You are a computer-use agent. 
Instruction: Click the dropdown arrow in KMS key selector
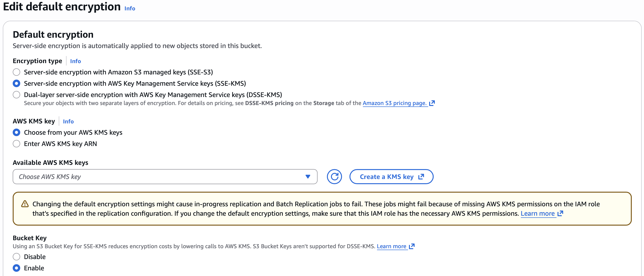pos(308,177)
